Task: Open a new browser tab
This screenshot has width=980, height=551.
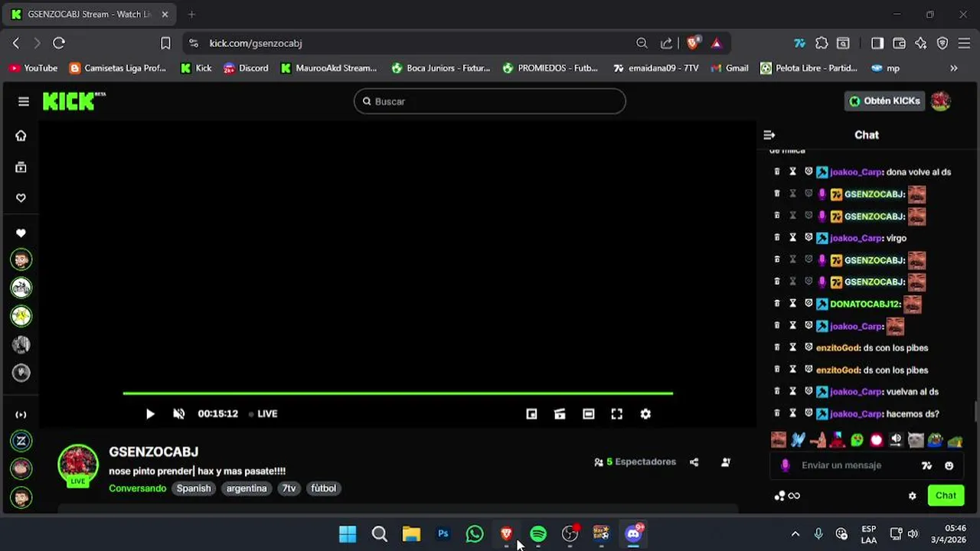Action: [191, 14]
